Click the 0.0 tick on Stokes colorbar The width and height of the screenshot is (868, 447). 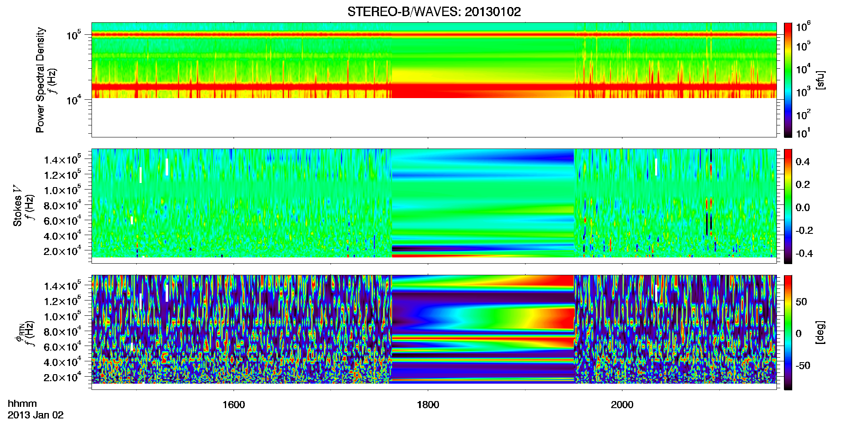coord(803,208)
